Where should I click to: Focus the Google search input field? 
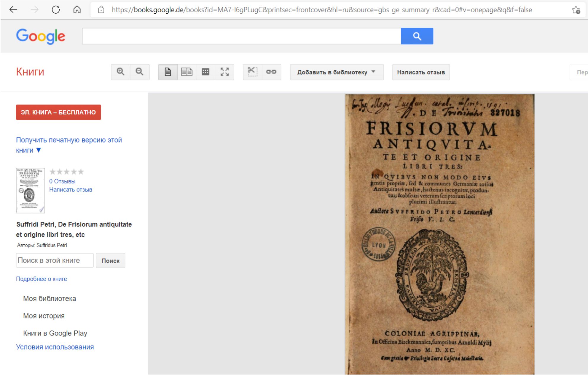(241, 36)
